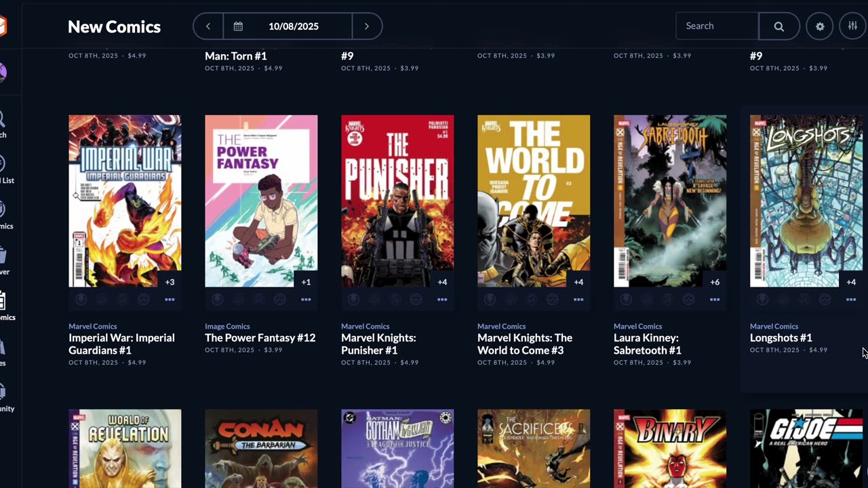Screen dimensions: 868x488
Task: Open the World of Revelation cover thumbnail
Action: point(125,449)
